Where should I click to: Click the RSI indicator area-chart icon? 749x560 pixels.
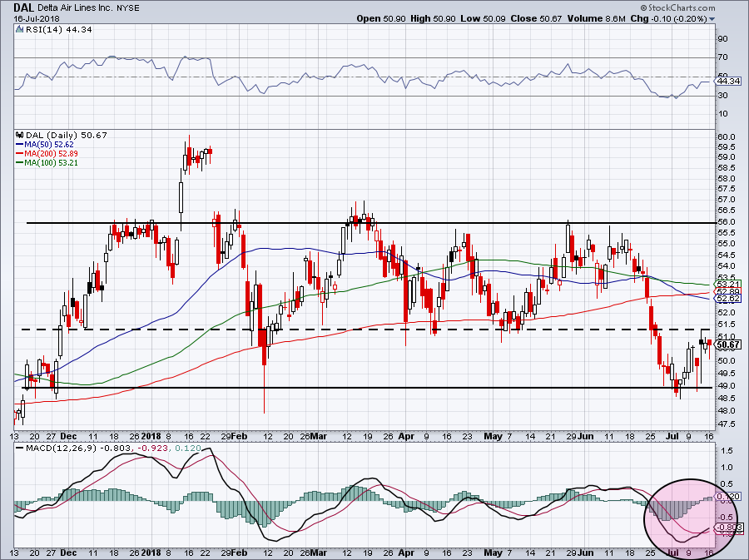19,30
